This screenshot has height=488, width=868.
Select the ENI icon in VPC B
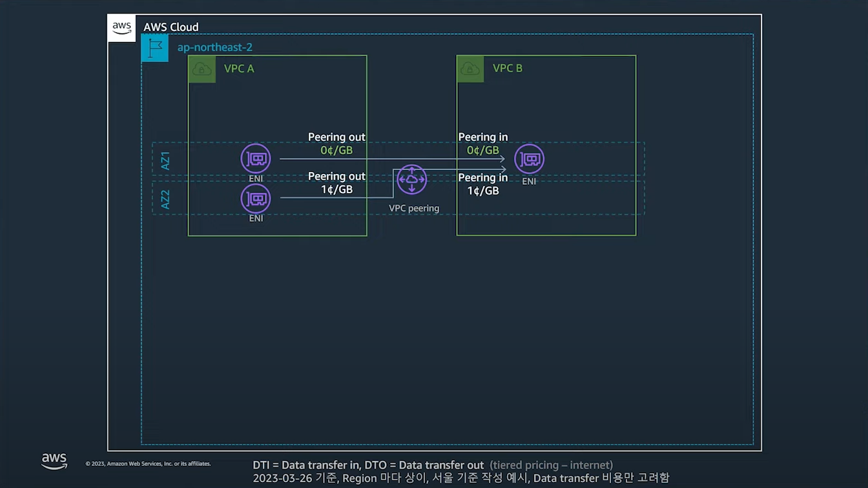[529, 159]
